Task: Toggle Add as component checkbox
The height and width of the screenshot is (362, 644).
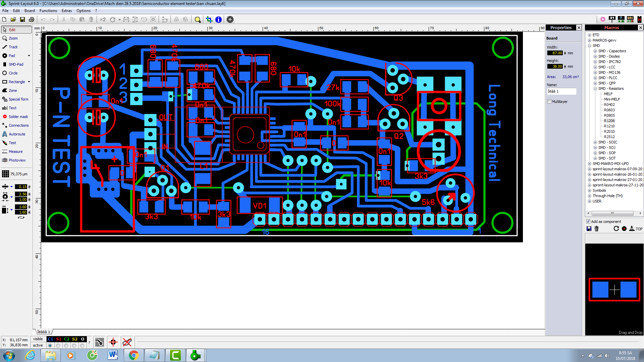Action: coord(588,222)
